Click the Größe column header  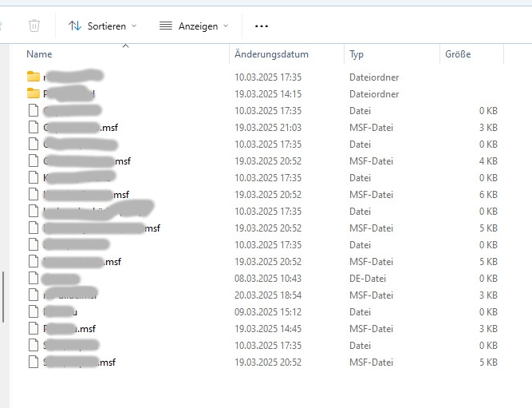pyautogui.click(x=458, y=54)
